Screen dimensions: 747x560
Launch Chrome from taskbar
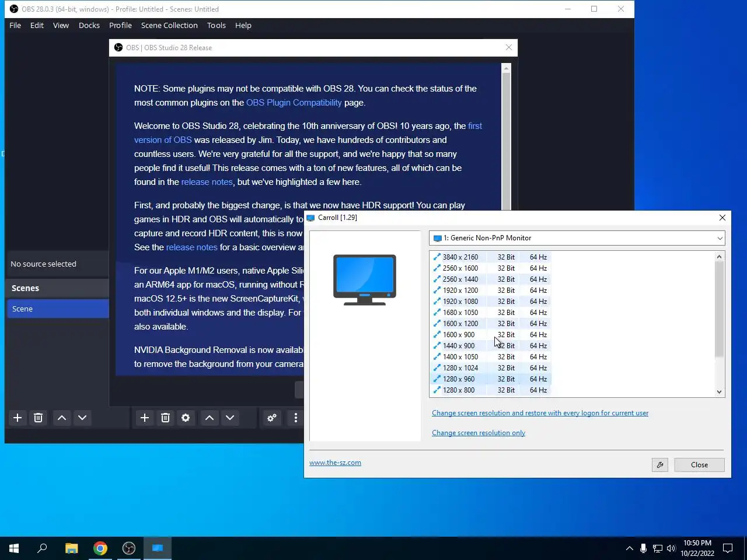(100, 548)
